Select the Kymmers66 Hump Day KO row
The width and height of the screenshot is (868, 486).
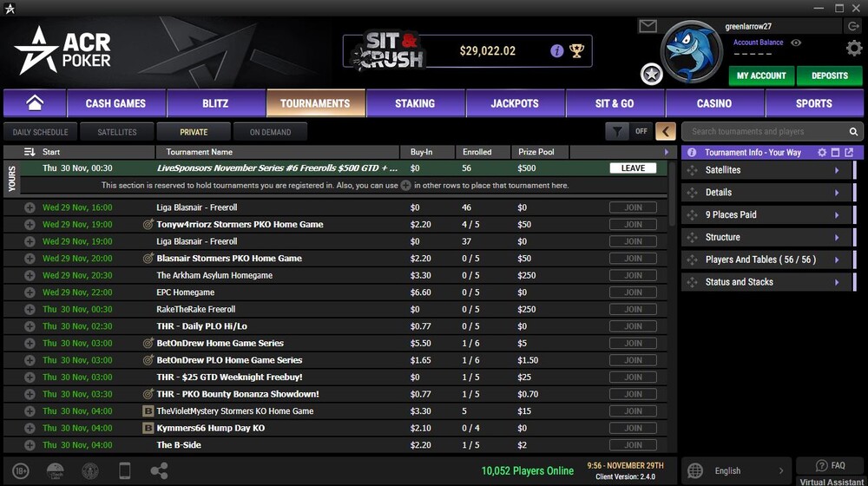point(335,429)
